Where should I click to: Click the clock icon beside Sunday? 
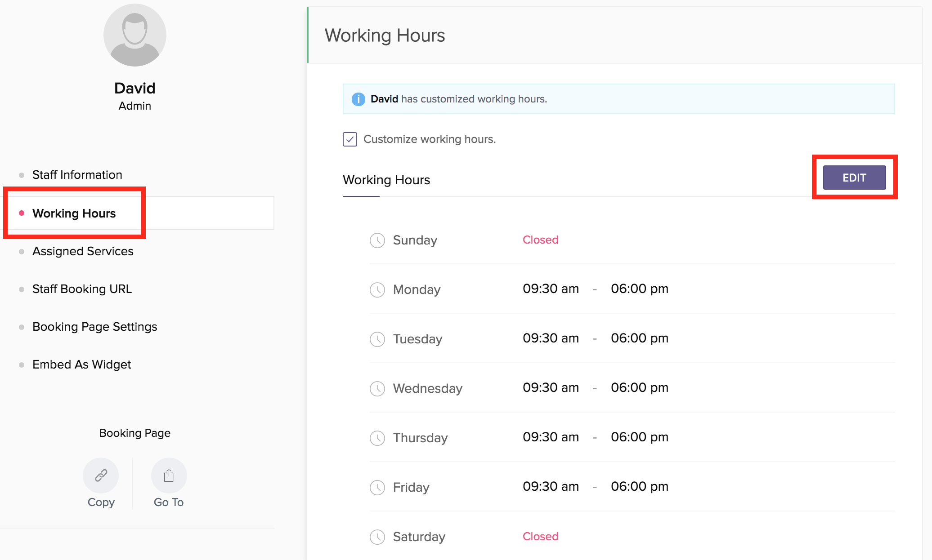pyautogui.click(x=377, y=240)
